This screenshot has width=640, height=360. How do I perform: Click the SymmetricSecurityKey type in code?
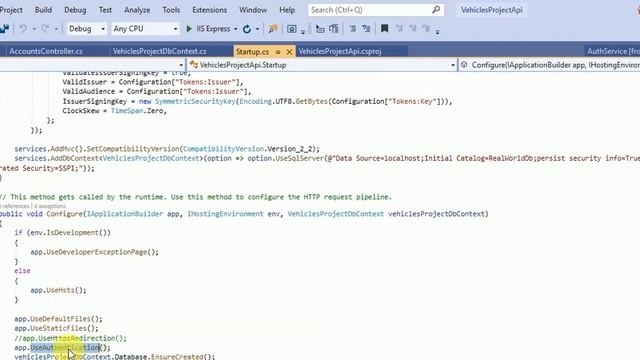pyautogui.click(x=195, y=101)
